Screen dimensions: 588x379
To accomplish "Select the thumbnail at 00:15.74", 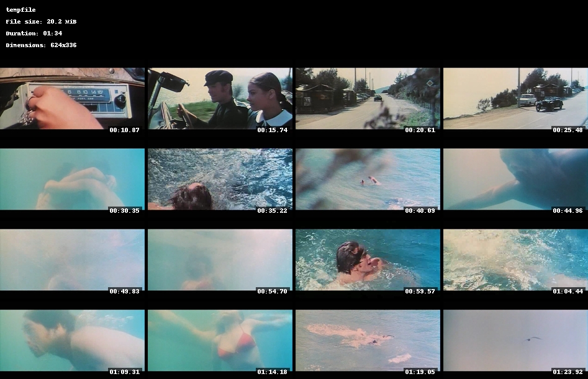I will pyautogui.click(x=220, y=99).
